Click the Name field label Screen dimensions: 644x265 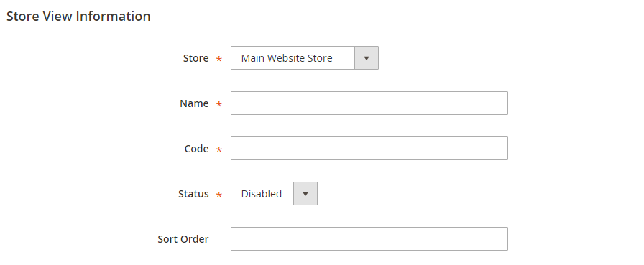(x=194, y=103)
